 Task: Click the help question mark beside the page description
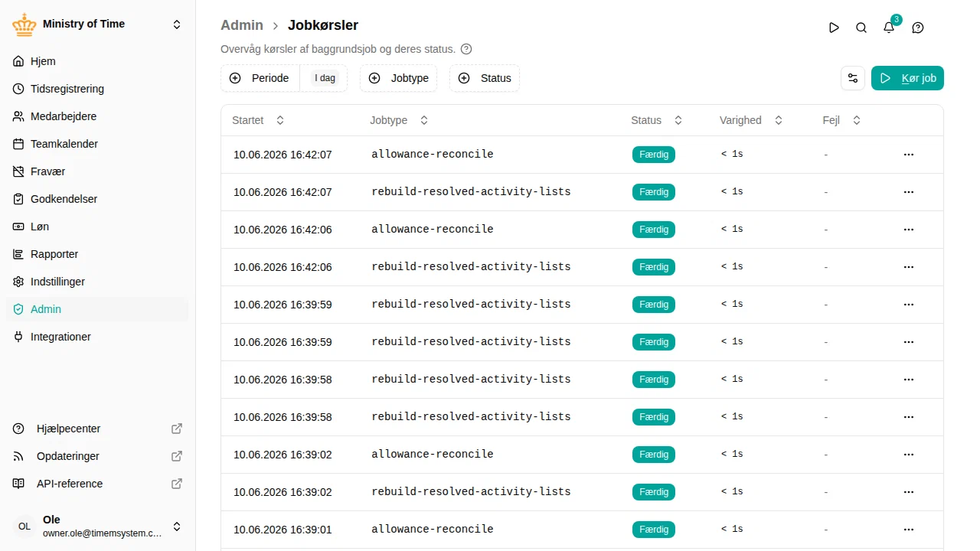pyautogui.click(x=466, y=49)
